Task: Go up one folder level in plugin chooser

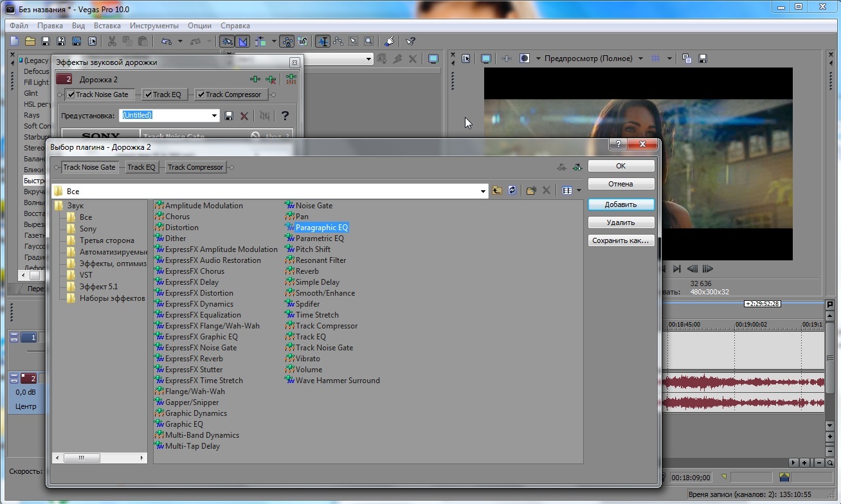Action: point(497,190)
